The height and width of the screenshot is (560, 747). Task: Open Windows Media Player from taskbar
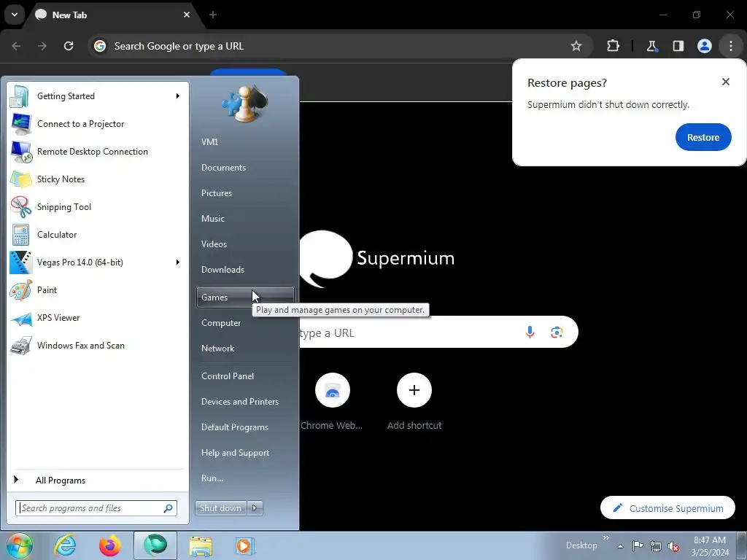[245, 545]
